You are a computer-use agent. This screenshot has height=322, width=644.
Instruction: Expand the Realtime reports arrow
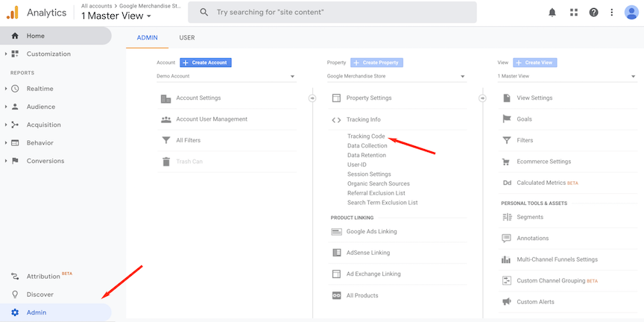(6, 88)
